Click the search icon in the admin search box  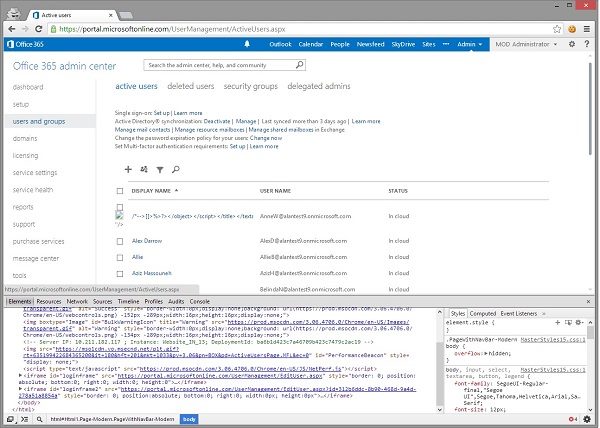pyautogui.click(x=300, y=65)
